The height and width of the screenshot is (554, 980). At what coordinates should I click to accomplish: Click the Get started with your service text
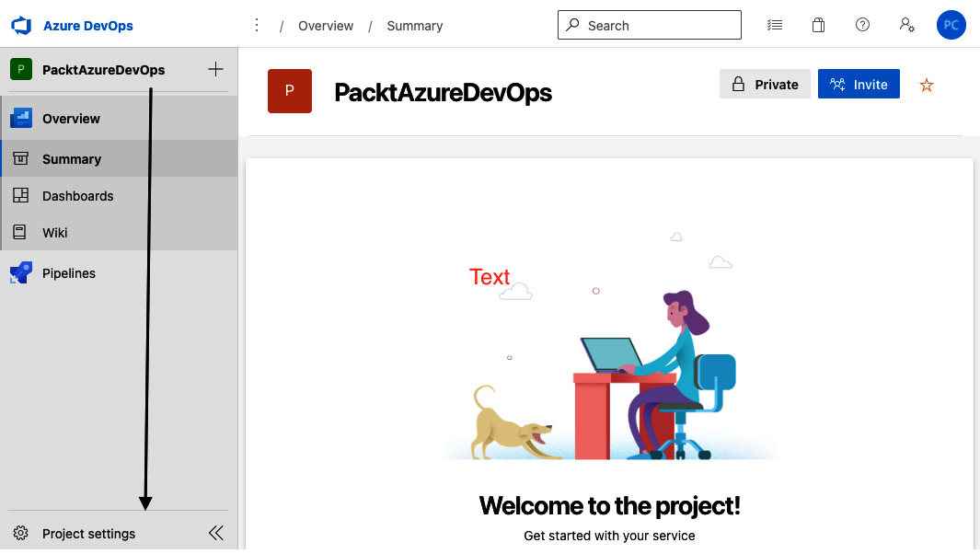tap(609, 536)
